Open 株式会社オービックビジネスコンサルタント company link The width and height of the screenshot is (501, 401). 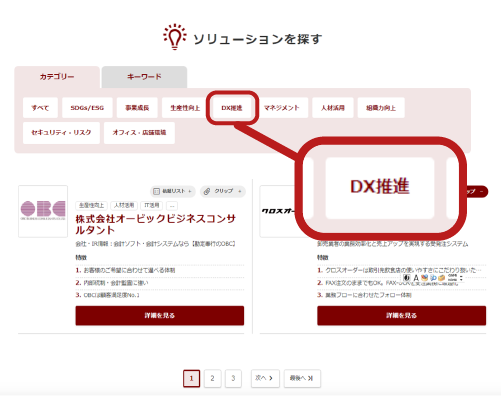coord(156,224)
